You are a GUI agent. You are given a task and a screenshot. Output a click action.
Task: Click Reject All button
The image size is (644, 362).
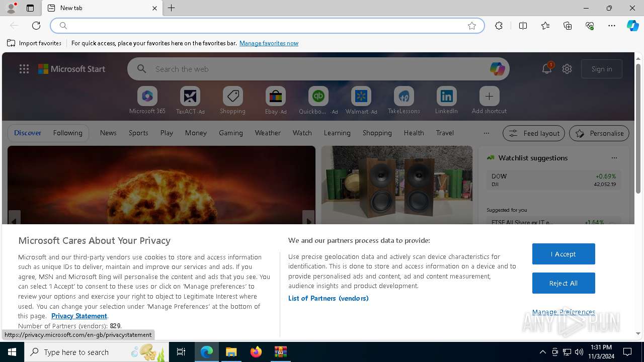click(563, 283)
